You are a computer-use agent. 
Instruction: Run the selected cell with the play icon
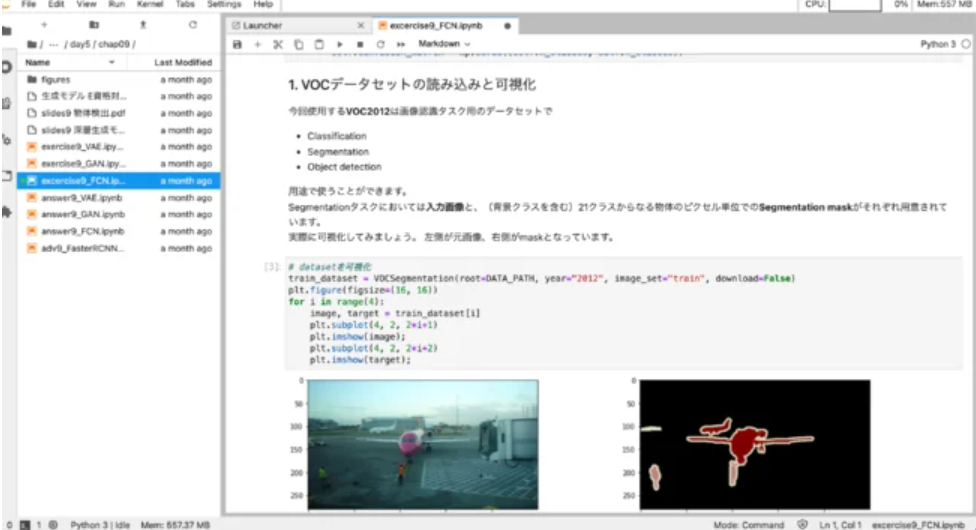click(x=340, y=44)
